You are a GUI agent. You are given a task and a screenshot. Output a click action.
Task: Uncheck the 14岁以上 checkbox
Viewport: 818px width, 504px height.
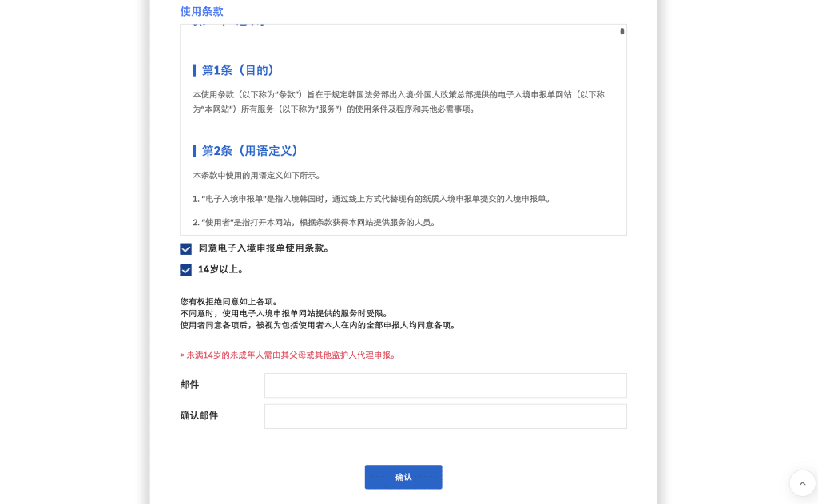[x=186, y=270]
